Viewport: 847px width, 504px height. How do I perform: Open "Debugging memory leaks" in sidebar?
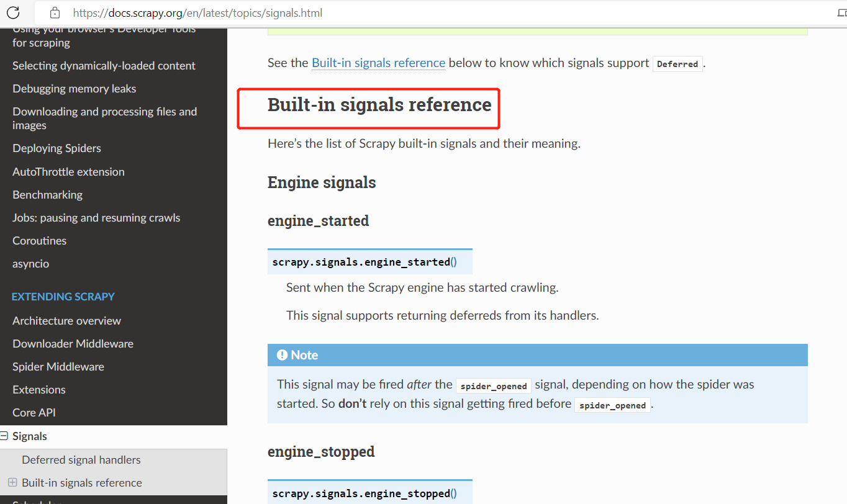[x=74, y=88]
